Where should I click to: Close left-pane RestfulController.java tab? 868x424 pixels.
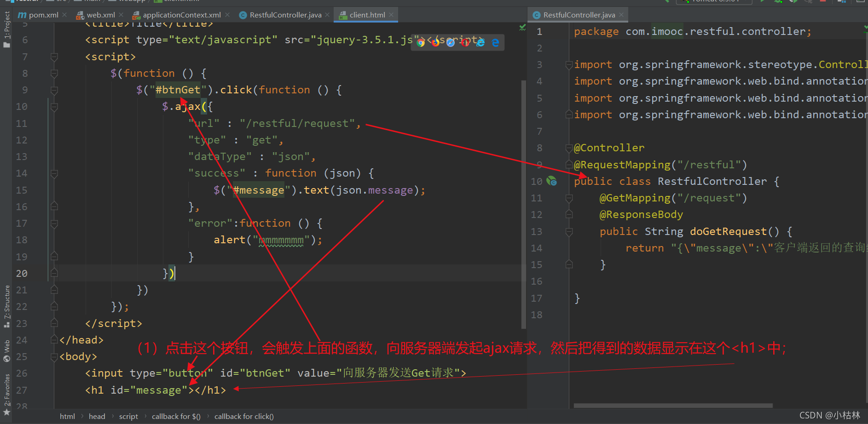point(327,15)
